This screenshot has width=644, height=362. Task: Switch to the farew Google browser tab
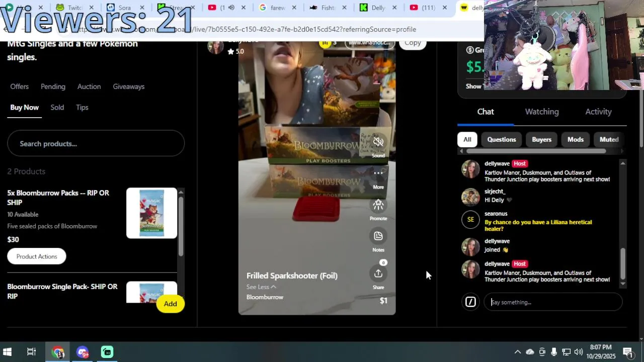tap(277, 8)
